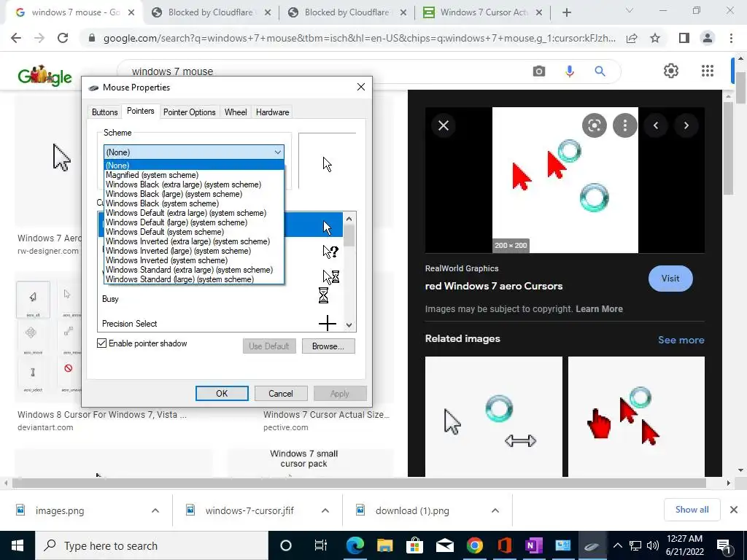Open the Chrome side panel icon
747x560 pixels.
(684, 38)
